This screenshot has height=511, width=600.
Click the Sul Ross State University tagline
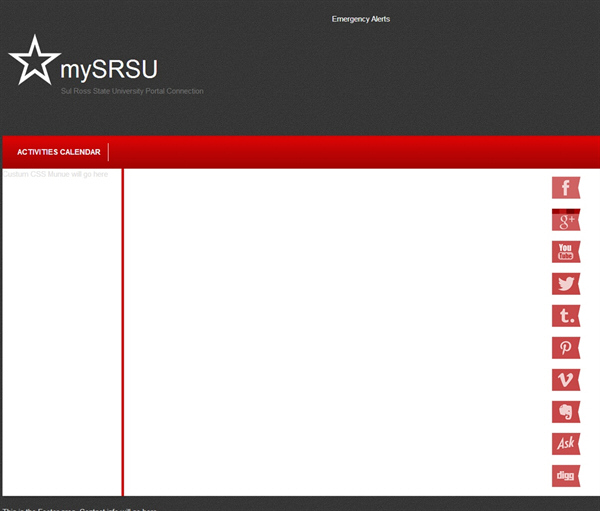coord(132,91)
